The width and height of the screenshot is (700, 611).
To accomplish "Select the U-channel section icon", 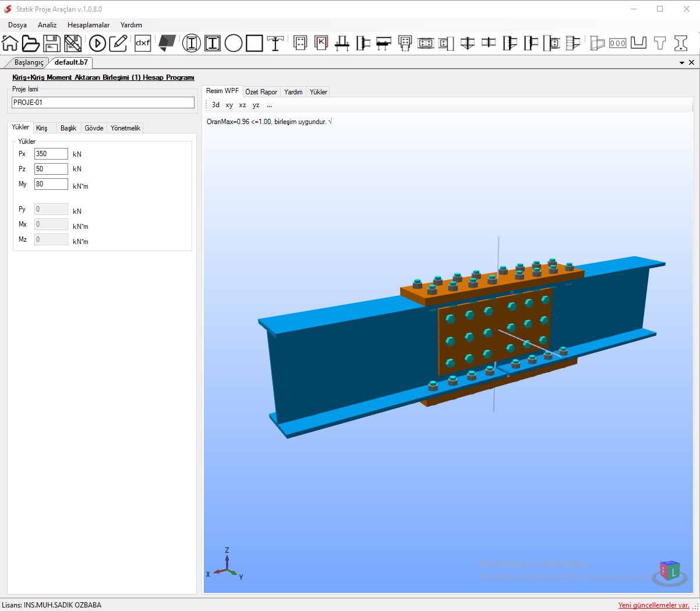I will [x=639, y=43].
